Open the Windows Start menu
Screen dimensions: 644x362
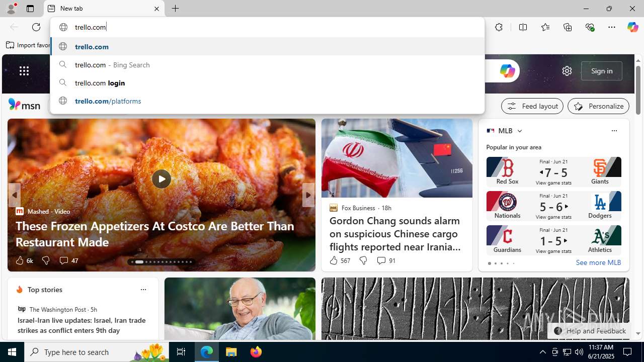[x=12, y=352]
